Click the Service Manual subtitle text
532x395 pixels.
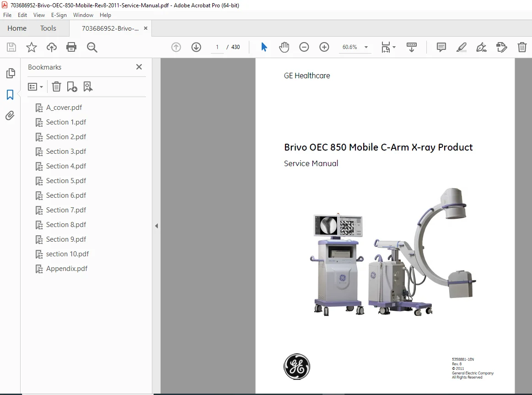(311, 163)
